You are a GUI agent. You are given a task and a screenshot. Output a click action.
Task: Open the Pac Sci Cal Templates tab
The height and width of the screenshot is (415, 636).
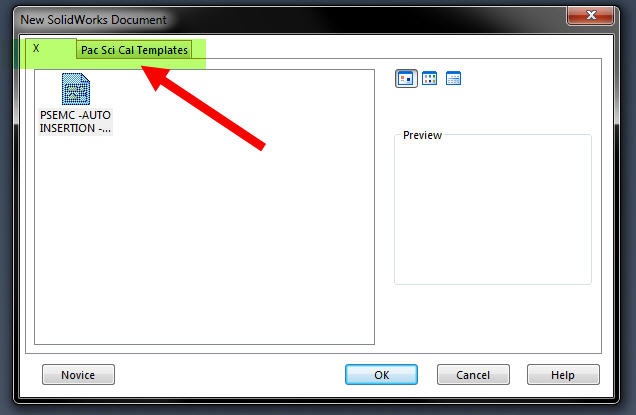(134, 50)
